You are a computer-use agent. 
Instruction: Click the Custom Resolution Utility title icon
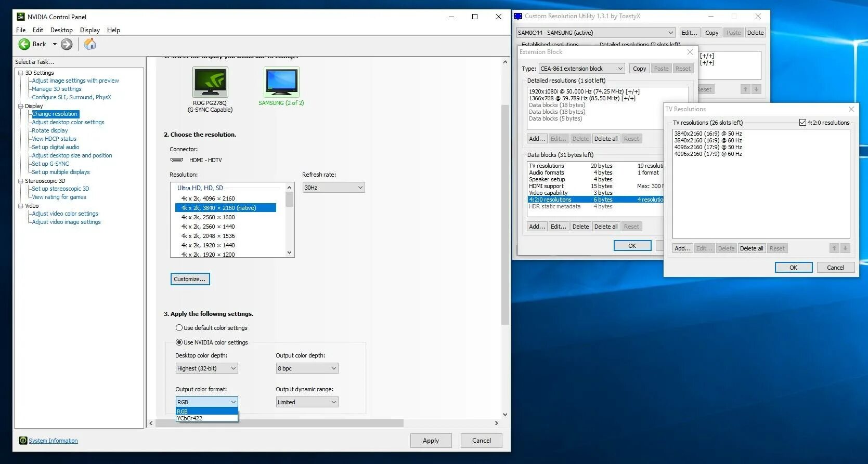(x=518, y=16)
